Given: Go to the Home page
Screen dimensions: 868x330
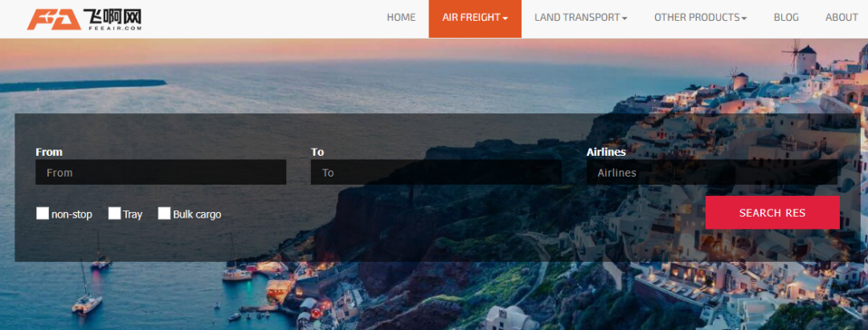Looking at the screenshot, I should click(x=401, y=18).
